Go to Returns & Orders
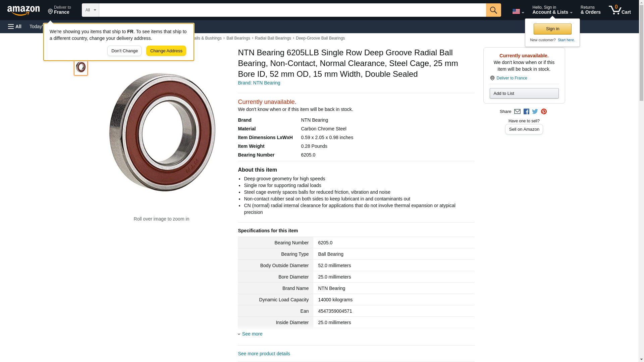644x362 pixels. click(590, 10)
